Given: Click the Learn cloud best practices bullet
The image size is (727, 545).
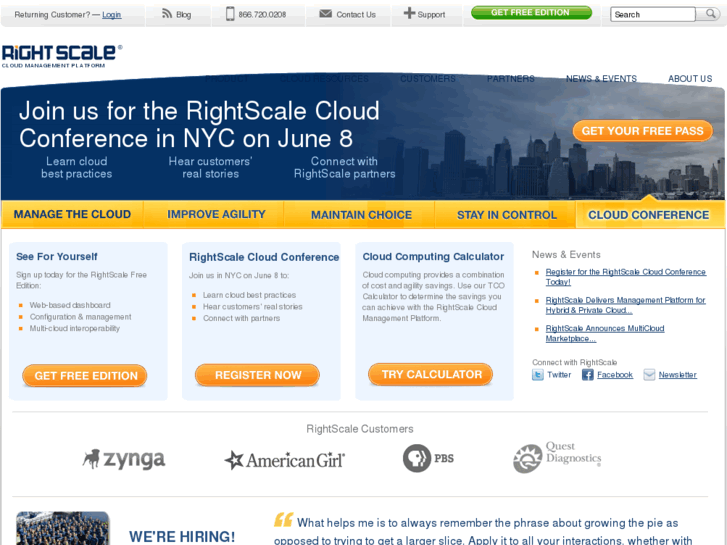Looking at the screenshot, I should pos(249,295).
